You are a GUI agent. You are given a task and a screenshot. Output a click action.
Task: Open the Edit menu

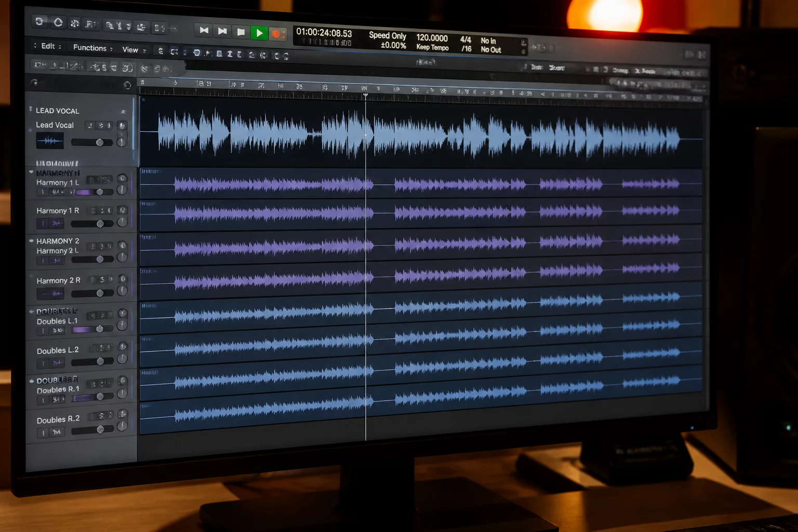click(48, 46)
